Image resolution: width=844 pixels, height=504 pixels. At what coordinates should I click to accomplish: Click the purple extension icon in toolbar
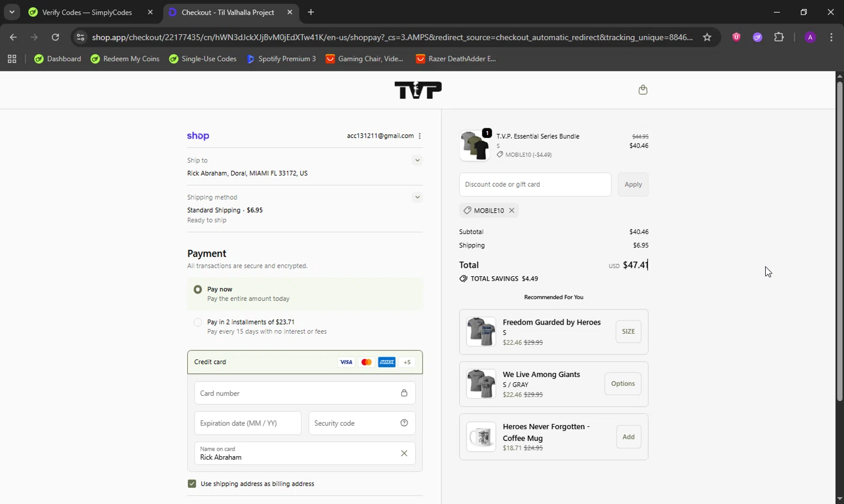click(x=757, y=37)
